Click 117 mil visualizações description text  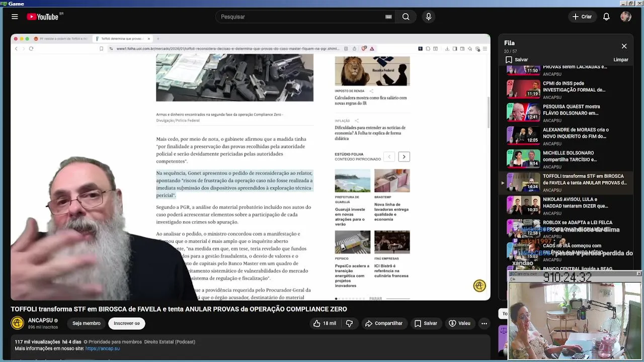click(x=37, y=342)
